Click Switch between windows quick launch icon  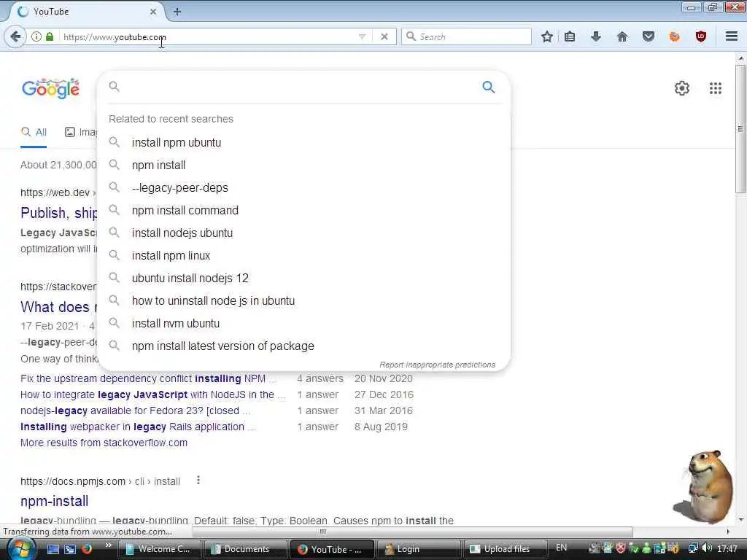point(70,549)
